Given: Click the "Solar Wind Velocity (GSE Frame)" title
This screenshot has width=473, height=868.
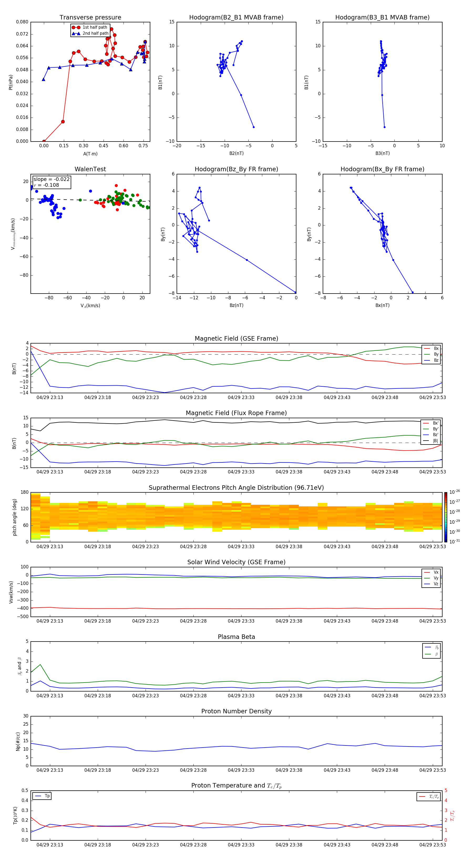Looking at the screenshot, I should [236, 562].
